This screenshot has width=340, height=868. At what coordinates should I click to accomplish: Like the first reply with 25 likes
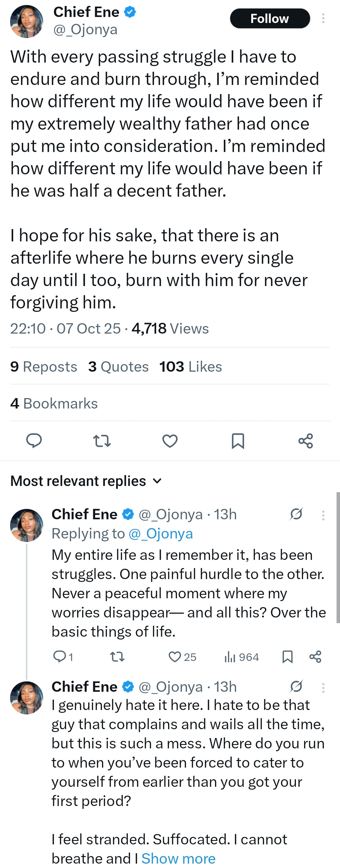[175, 657]
